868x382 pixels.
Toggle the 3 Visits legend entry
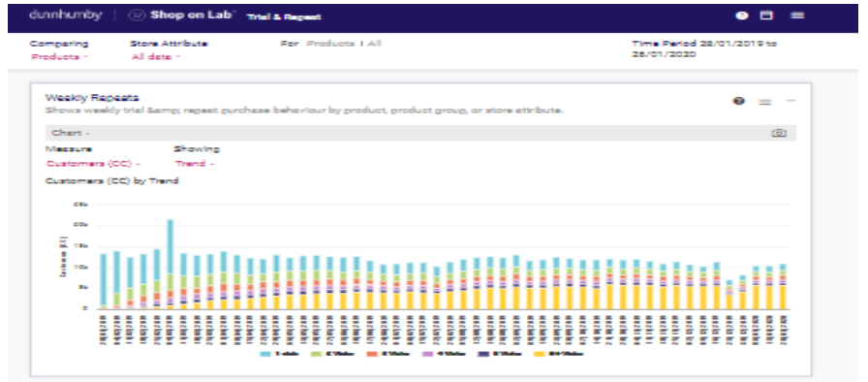click(x=389, y=354)
